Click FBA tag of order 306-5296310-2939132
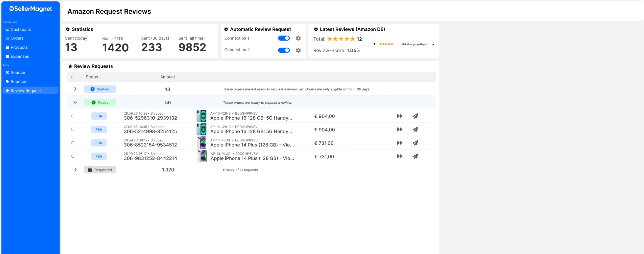644x254 pixels. click(99, 116)
